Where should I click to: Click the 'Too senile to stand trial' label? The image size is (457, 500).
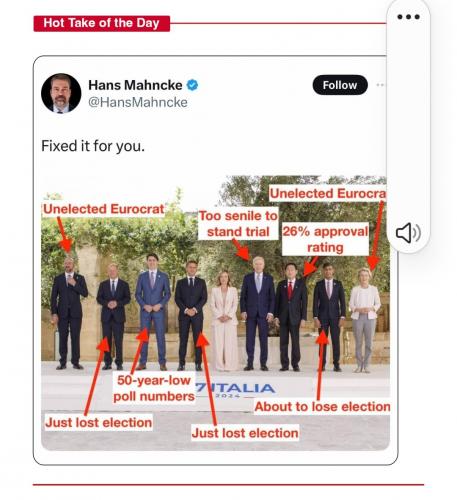coord(238,224)
